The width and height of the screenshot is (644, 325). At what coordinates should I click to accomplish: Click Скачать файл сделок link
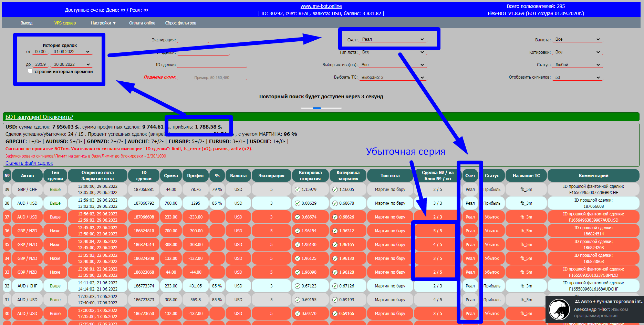pyautogui.click(x=29, y=163)
